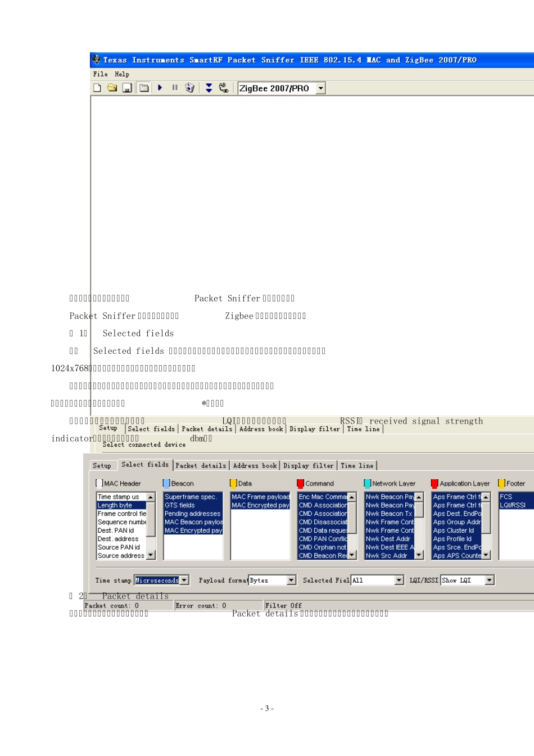This screenshot has width=534, height=756.
Task: Click the MAC Header white color swatch
Action: pos(99,483)
